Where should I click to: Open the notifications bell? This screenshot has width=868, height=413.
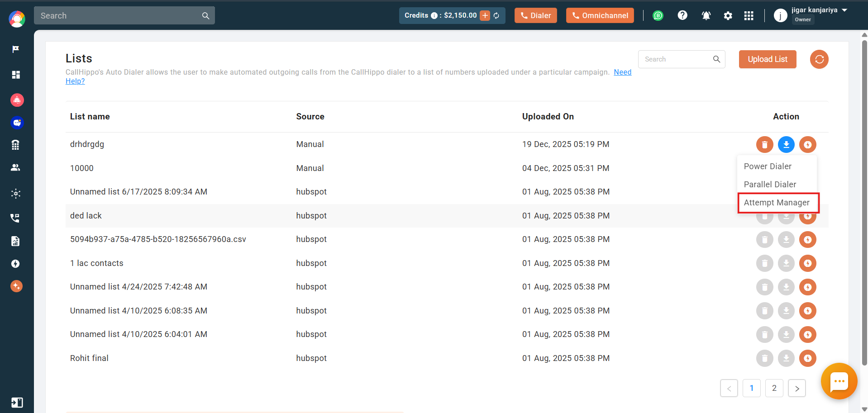coord(706,16)
